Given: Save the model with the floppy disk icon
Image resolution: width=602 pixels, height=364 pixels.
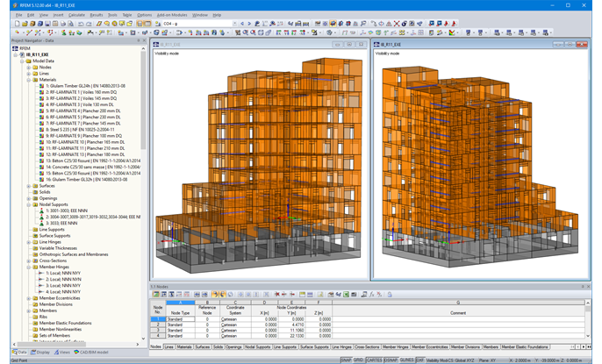Looking at the screenshot, I should [x=47, y=24].
